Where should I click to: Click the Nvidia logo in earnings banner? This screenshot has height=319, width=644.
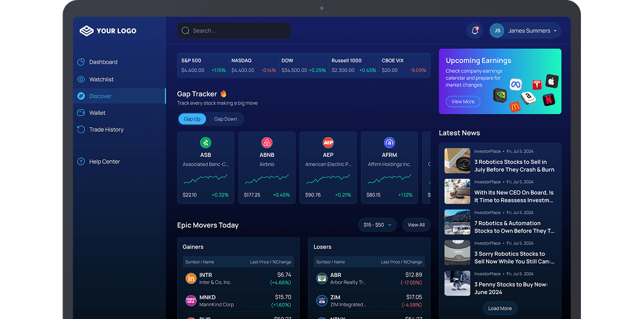[x=500, y=95]
